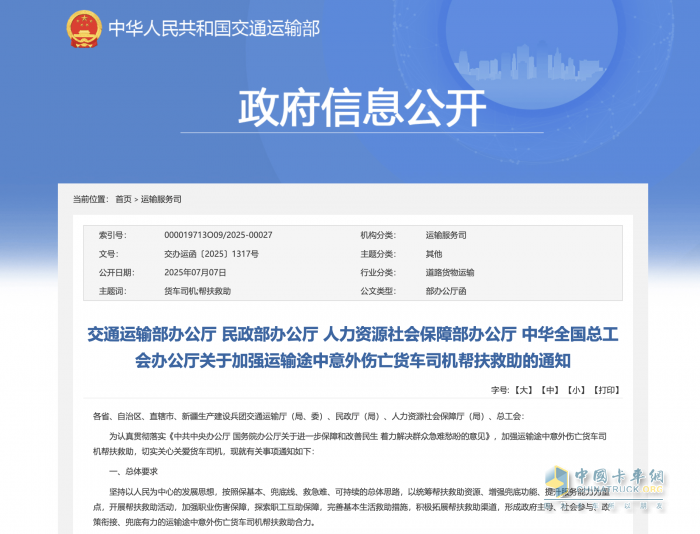Click the 中华人民共和国交通运输部 site title

pos(213,29)
